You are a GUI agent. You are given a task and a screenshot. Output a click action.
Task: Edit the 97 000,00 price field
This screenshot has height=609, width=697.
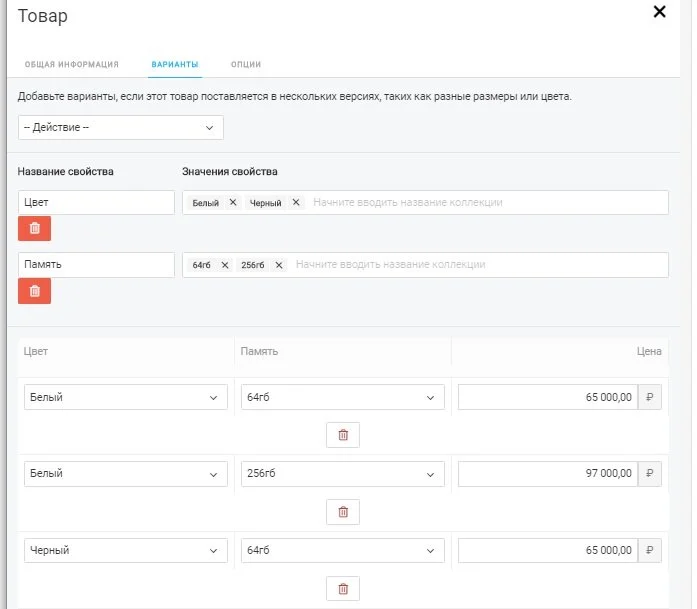(548, 474)
